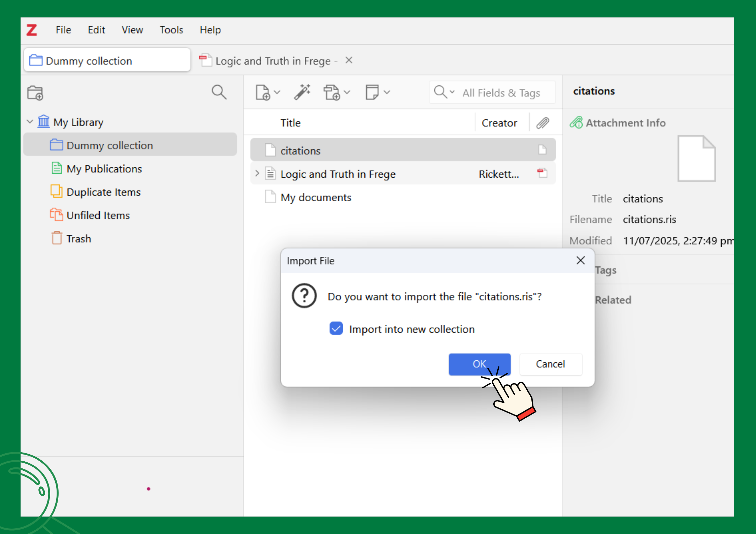Click the My Publications page icon
This screenshot has height=534, width=756.
[57, 168]
